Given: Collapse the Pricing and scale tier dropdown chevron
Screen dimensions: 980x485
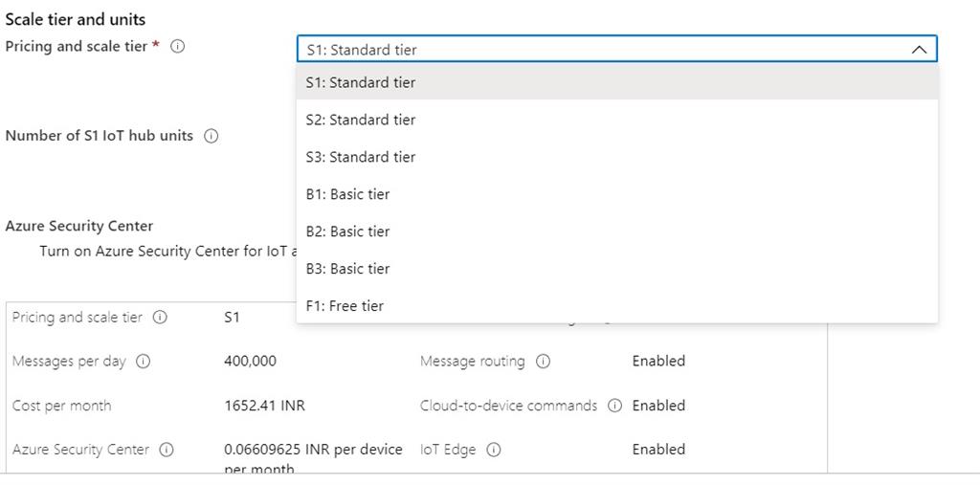Looking at the screenshot, I should 919,50.
